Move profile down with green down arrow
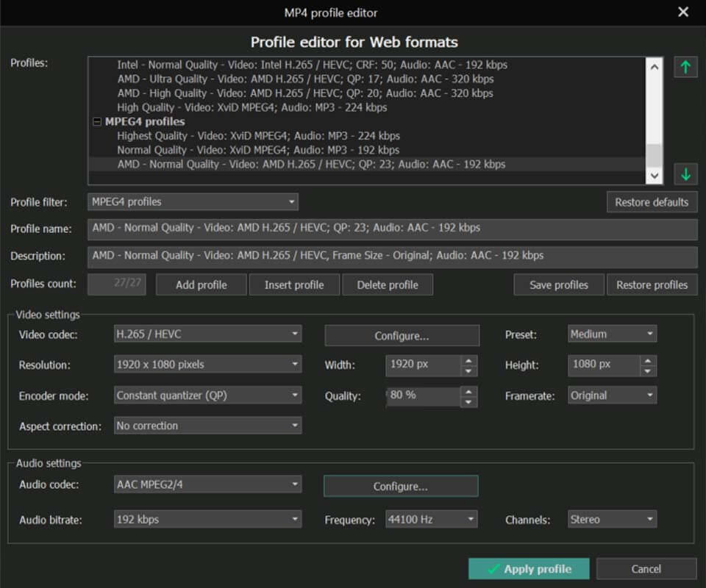Image resolution: width=706 pixels, height=588 pixels. 685,174
